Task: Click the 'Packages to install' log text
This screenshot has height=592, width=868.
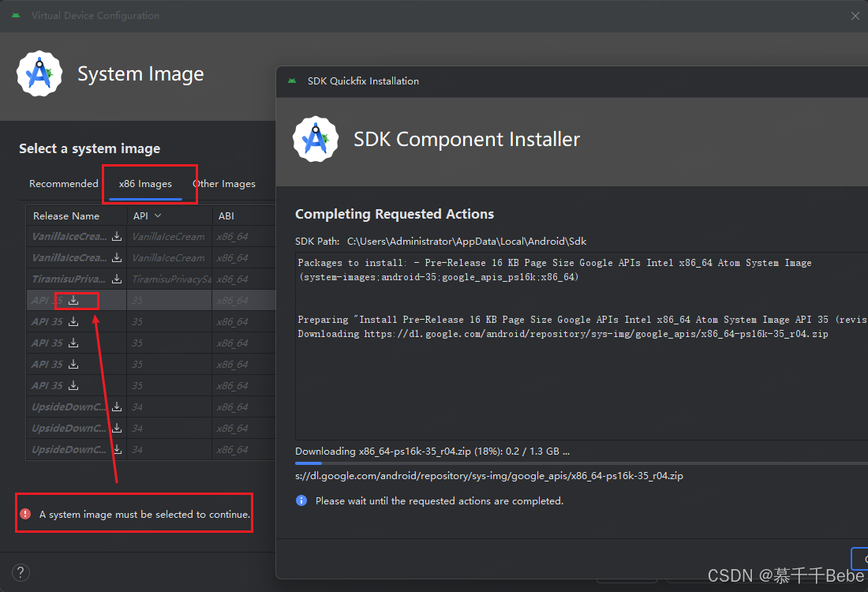Action: (555, 270)
